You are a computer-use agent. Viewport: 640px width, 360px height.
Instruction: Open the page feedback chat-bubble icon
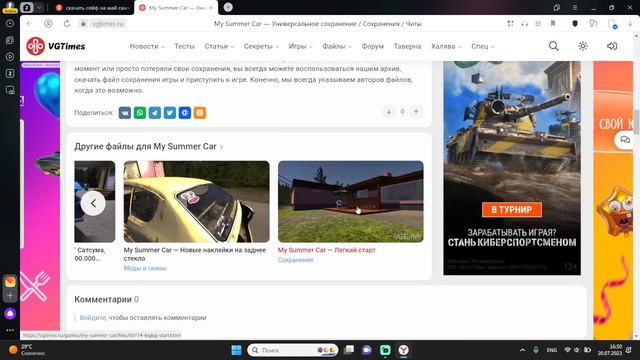point(593,24)
